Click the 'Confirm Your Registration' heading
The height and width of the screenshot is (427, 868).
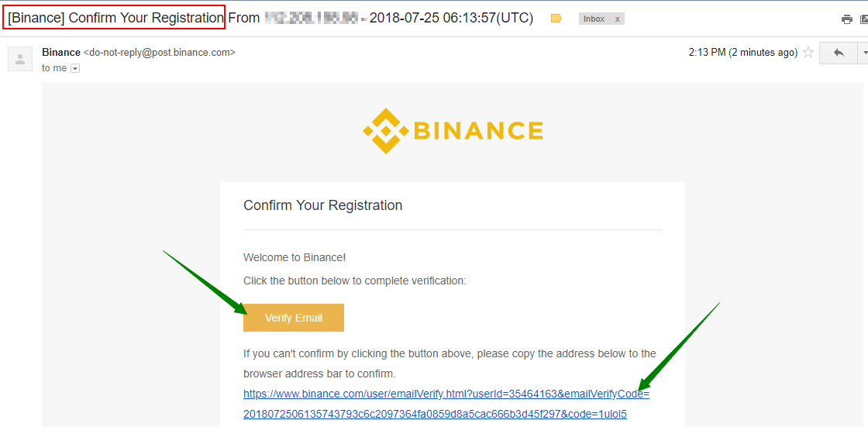pos(322,205)
